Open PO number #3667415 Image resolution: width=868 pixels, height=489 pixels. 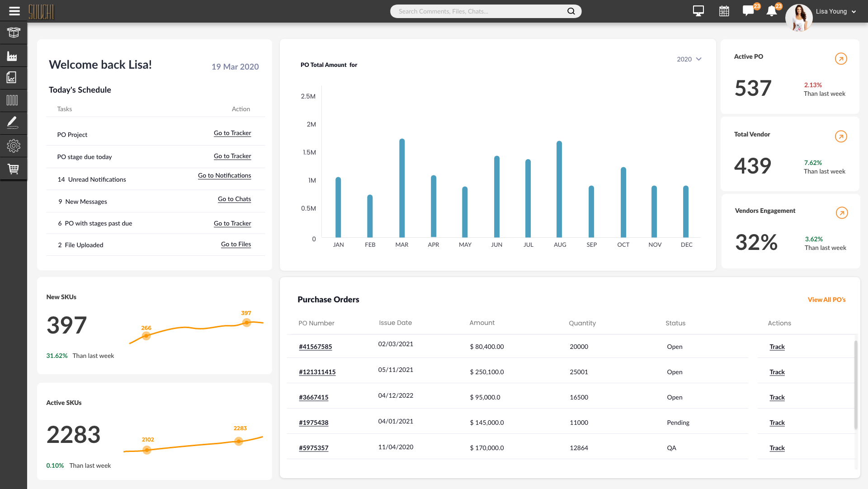(313, 397)
